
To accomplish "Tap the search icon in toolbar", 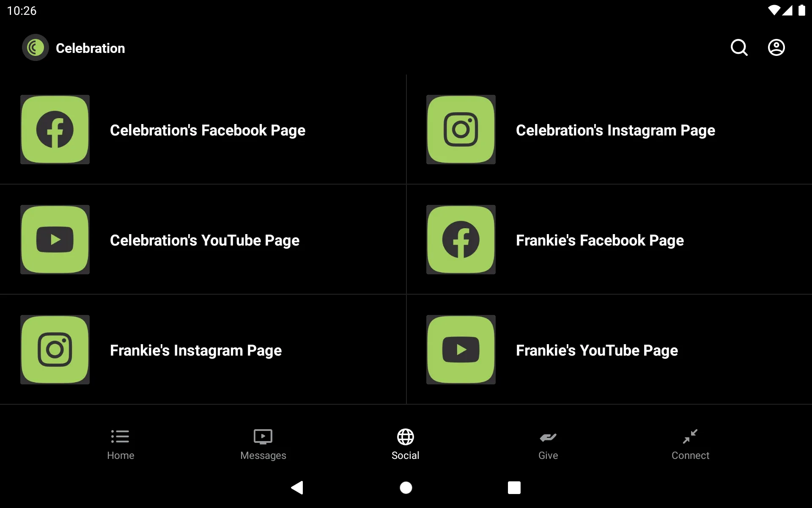I will (740, 47).
